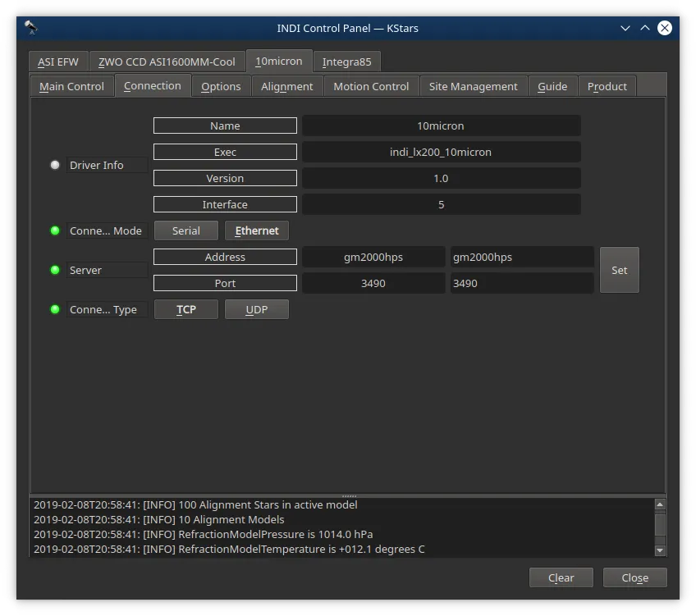Select Ethernet connection mode
Screen dimensions: 696x616
point(257,230)
